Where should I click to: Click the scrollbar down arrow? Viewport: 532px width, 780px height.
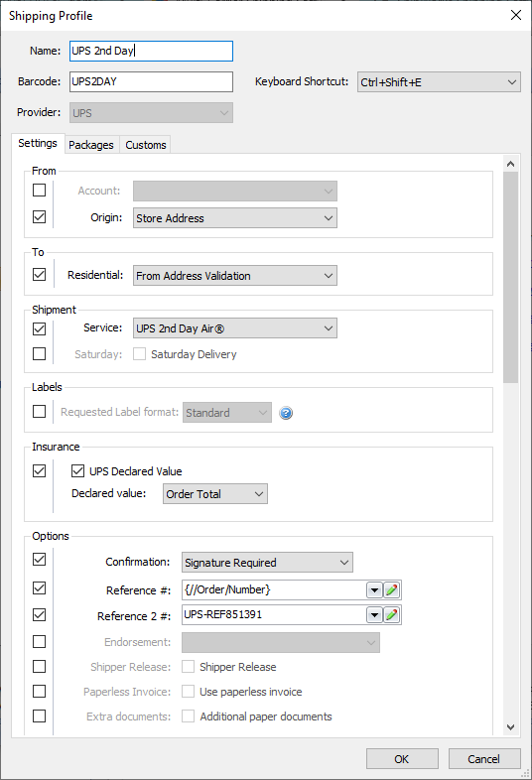pos(510,726)
